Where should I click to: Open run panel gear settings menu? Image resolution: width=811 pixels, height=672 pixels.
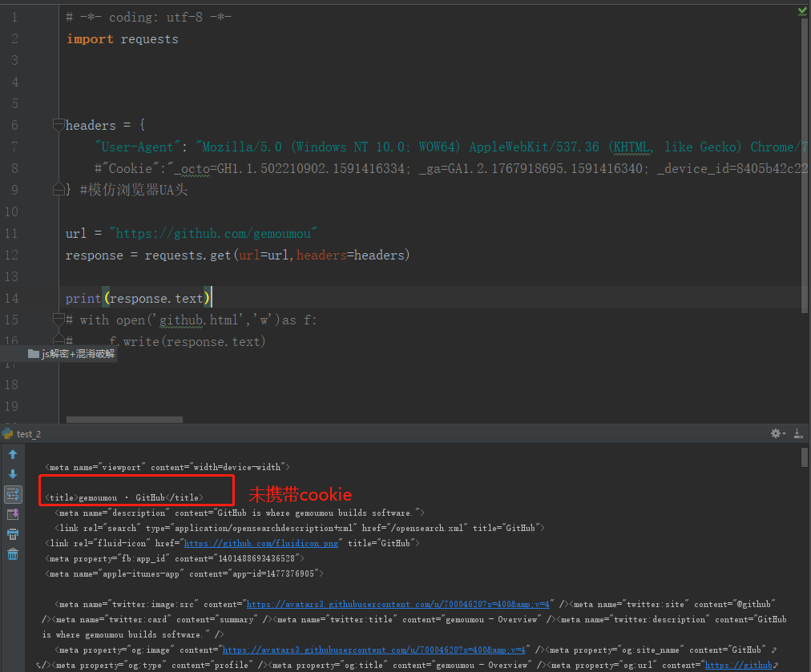[777, 433]
